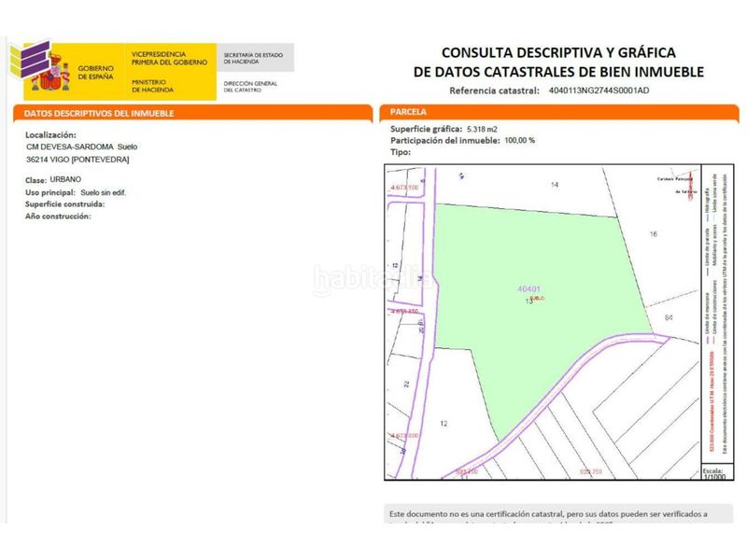The height and width of the screenshot is (560, 747).
Task: Click the vertical map legend strip
Action: 716,315
